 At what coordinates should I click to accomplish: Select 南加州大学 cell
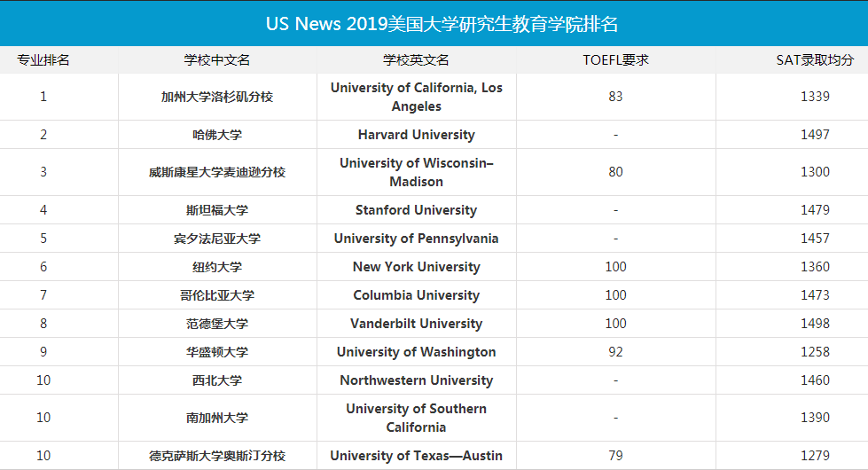pos(217,418)
